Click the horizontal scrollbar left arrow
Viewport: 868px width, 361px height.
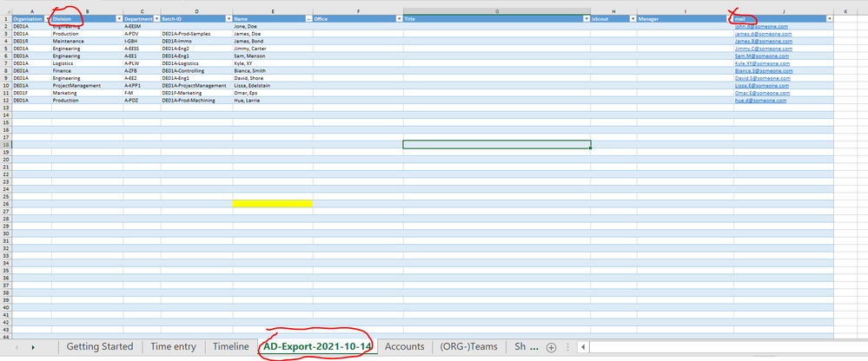(584, 347)
